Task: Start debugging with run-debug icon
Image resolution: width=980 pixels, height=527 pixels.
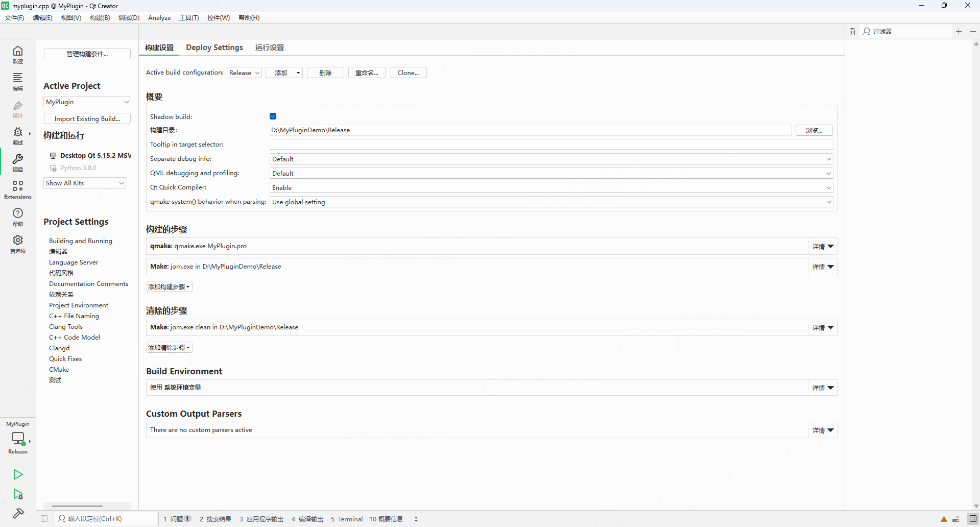Action: [x=18, y=494]
